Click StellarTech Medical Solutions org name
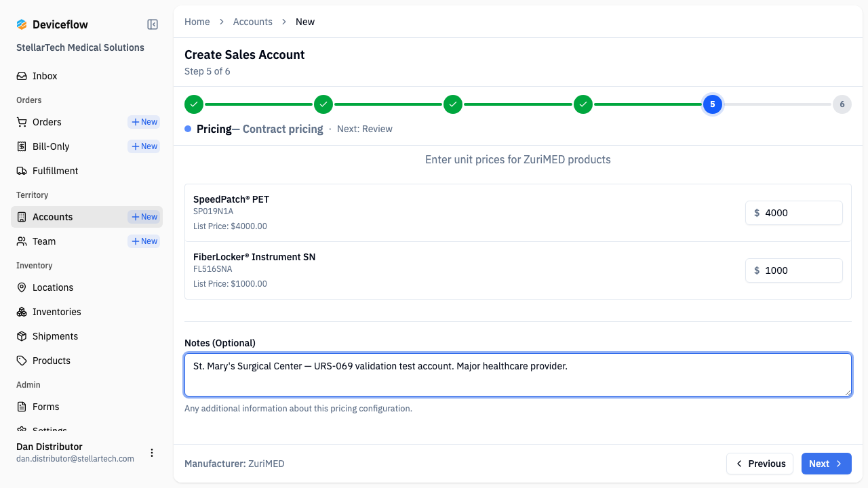Viewport: 868px width, 488px height. tap(80, 47)
